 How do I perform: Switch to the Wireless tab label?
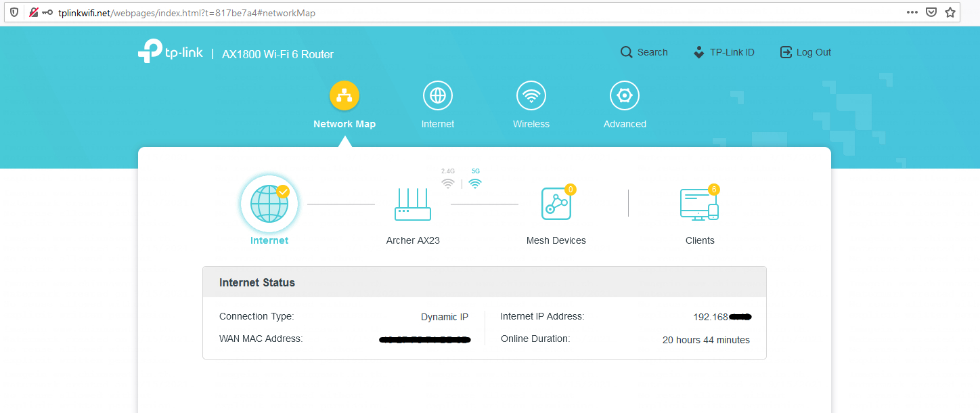pos(531,124)
